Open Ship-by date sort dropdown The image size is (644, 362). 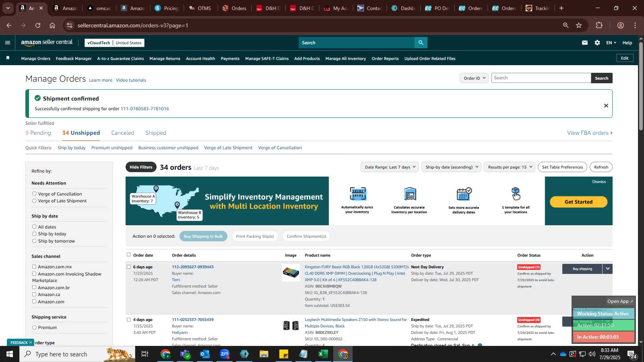451,167
